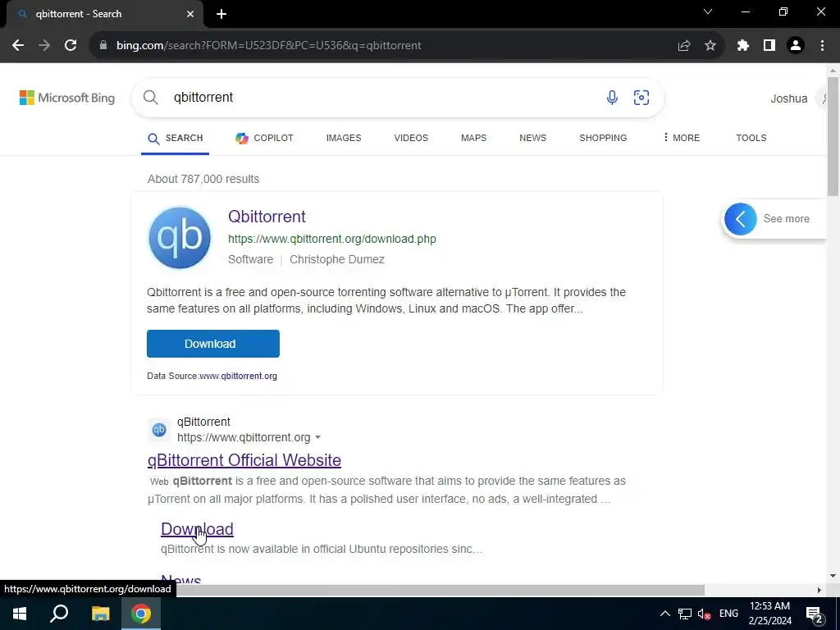The image size is (840, 630).
Task: Open the qbittorrent.org/download.php link
Action: [332, 239]
